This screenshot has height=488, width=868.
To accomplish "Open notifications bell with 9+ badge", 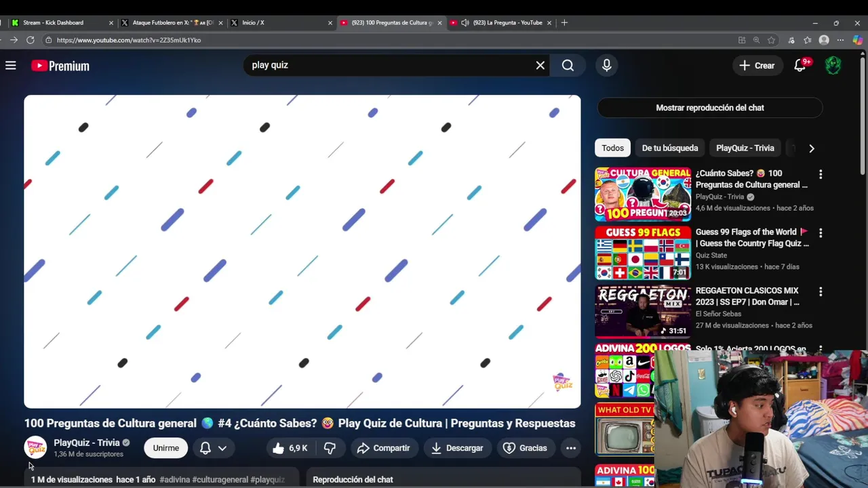I will pos(801,65).
